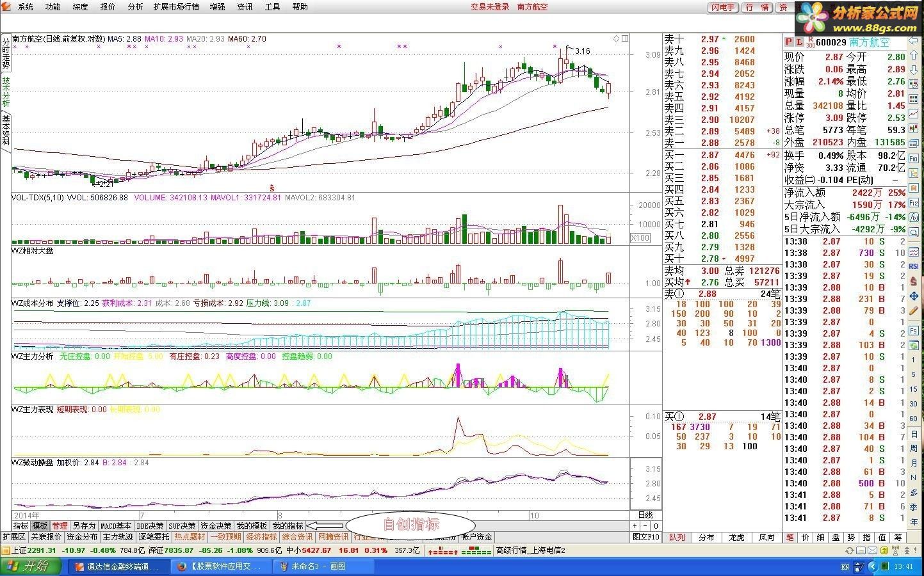Select weekly 周 period in sidebar
Image resolution: width=924 pixels, height=576 pixels.
pos(914,448)
